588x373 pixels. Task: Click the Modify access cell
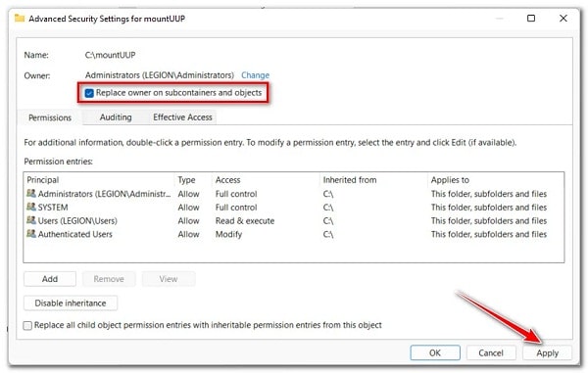(x=228, y=234)
